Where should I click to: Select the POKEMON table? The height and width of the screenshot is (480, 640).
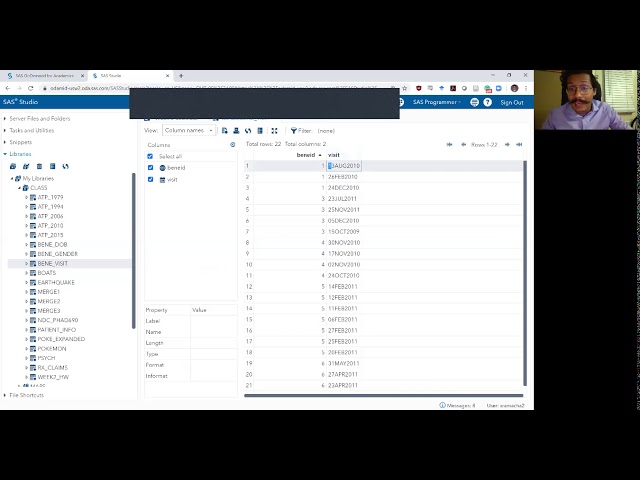click(x=52, y=349)
